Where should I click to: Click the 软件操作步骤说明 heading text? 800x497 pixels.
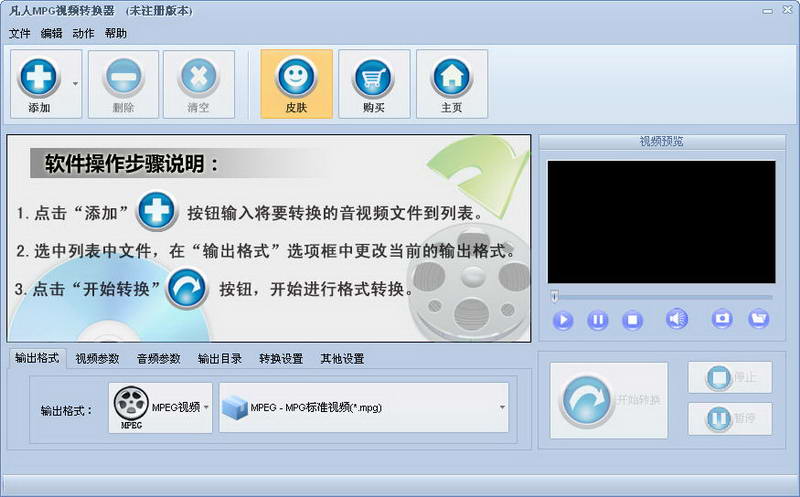[132, 164]
